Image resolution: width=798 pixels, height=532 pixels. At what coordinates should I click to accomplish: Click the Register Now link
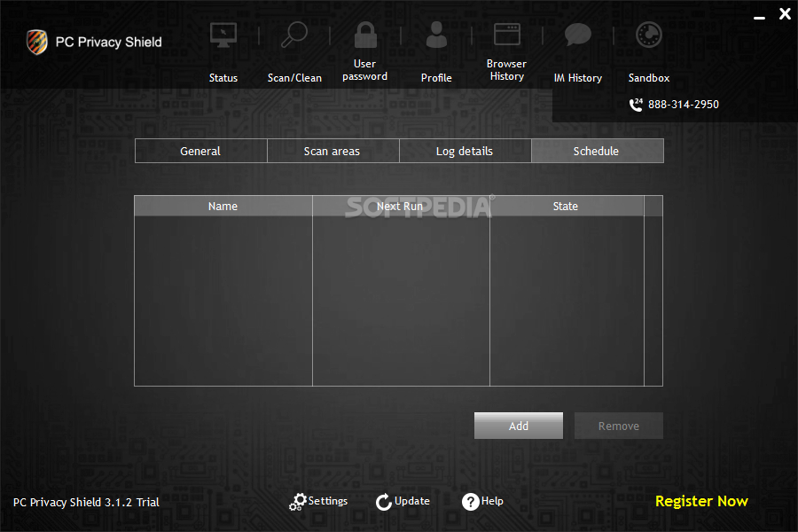[701, 502]
